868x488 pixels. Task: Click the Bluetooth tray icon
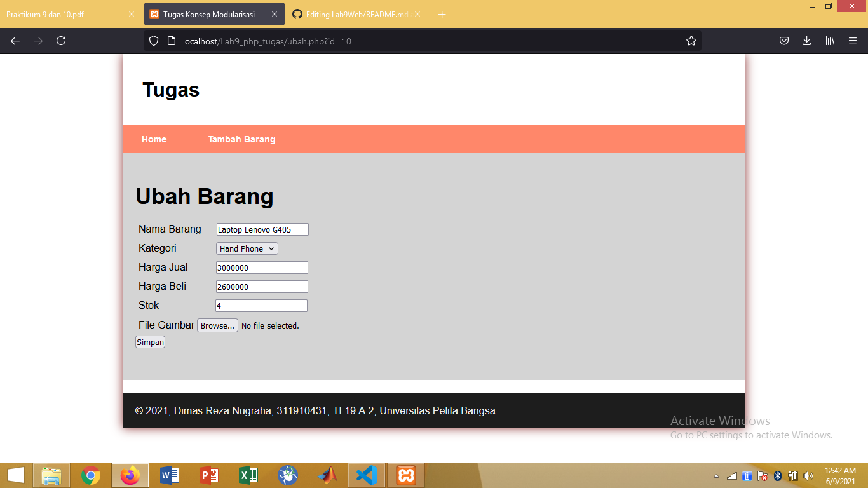778,476
